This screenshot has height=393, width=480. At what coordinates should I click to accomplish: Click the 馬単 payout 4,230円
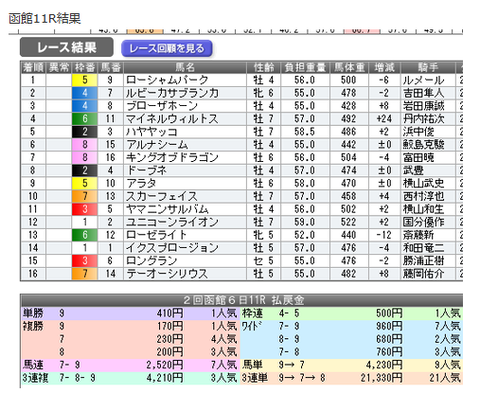(384, 365)
